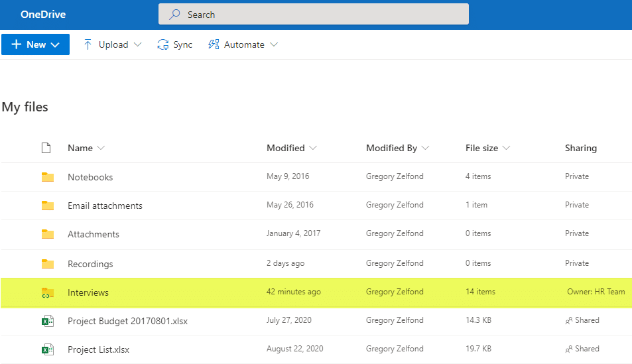632x364 pixels.
Task: Click the Excel icon for Project List.xlsx
Action: pyautogui.click(x=47, y=349)
